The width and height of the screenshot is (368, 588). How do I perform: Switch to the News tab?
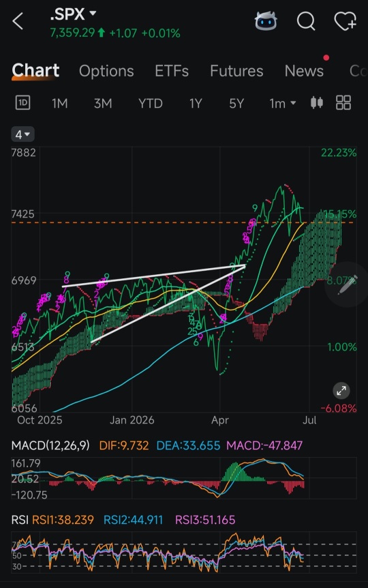(304, 71)
